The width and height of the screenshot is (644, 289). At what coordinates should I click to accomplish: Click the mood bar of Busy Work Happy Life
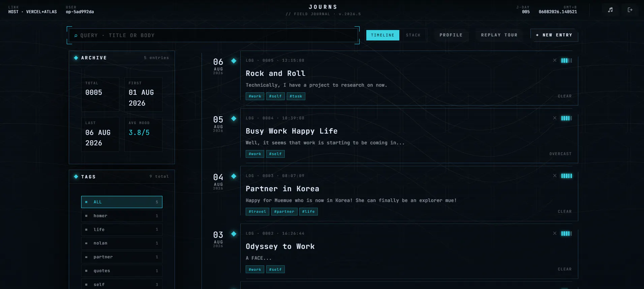tap(566, 118)
